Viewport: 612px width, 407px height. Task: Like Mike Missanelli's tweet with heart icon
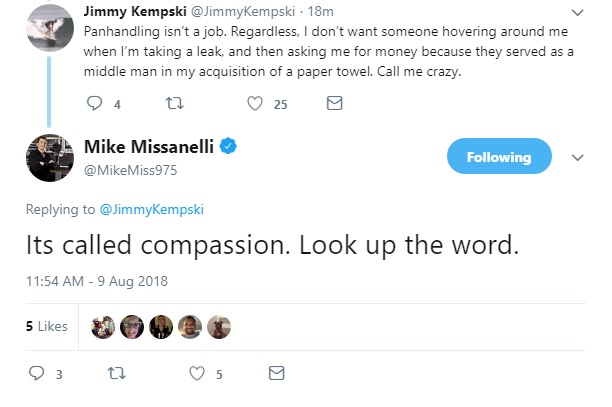click(x=198, y=374)
